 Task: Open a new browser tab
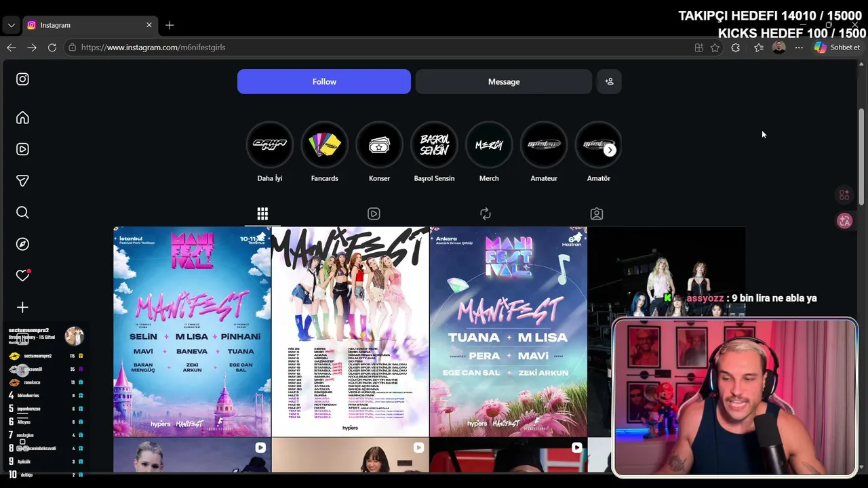click(x=170, y=25)
